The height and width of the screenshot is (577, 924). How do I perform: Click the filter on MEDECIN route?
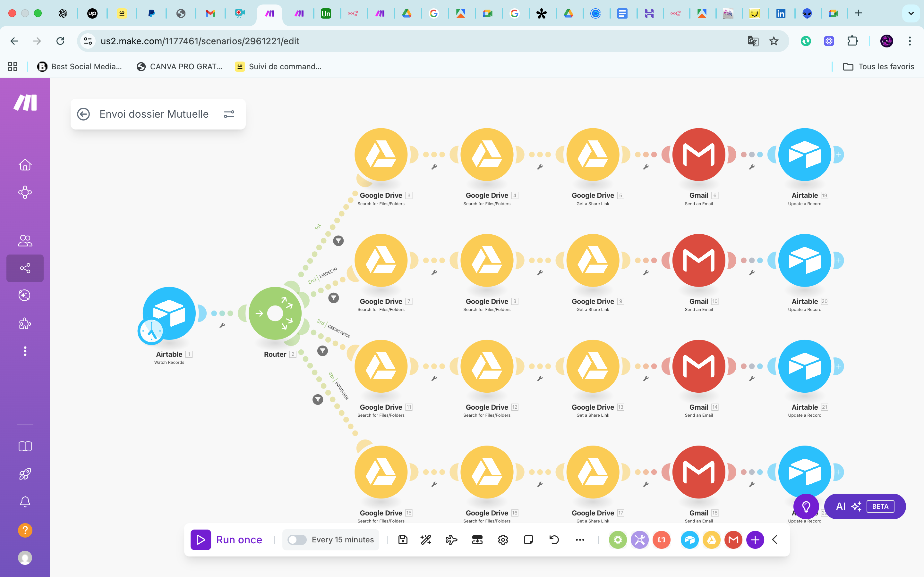(334, 298)
